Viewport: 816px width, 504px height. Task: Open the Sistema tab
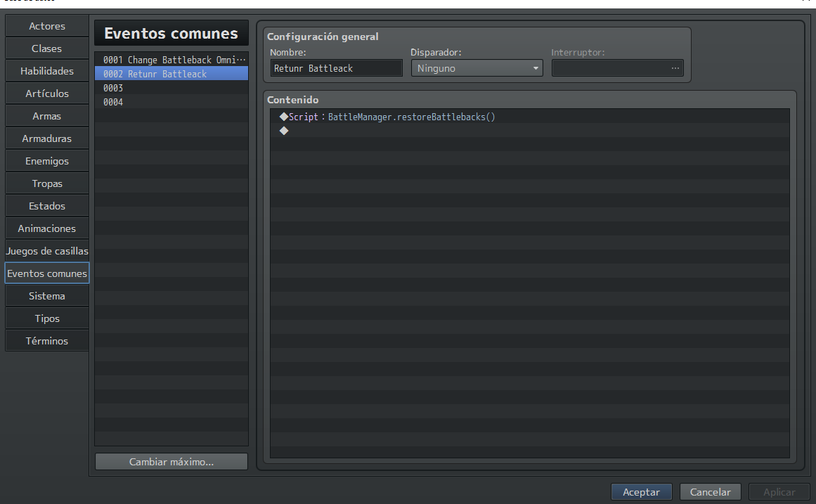coord(47,296)
